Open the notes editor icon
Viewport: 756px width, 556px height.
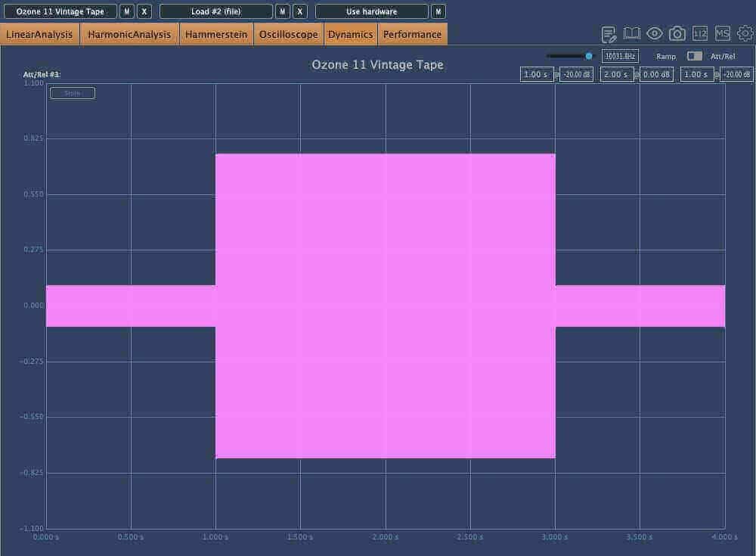click(x=609, y=34)
